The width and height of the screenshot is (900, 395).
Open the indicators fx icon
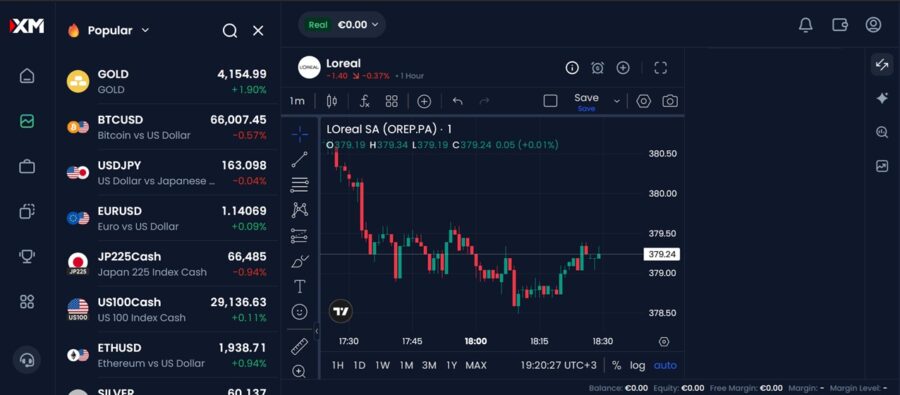tap(364, 101)
